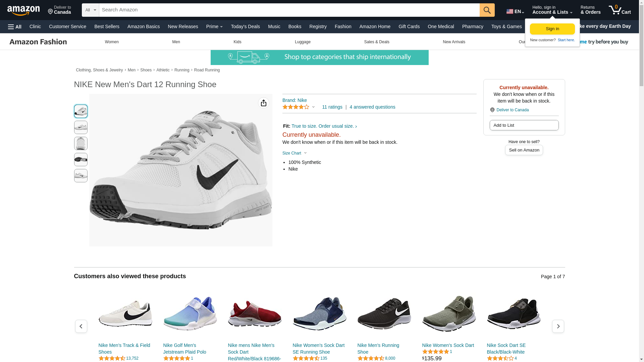Open Gift Cards
The width and height of the screenshot is (644, 362).
409,26
